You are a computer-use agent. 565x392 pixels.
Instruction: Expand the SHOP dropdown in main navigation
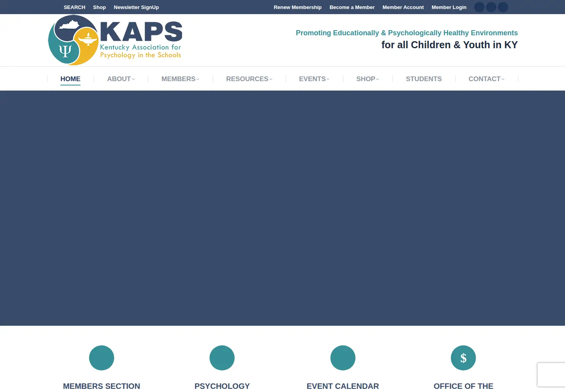point(368,79)
